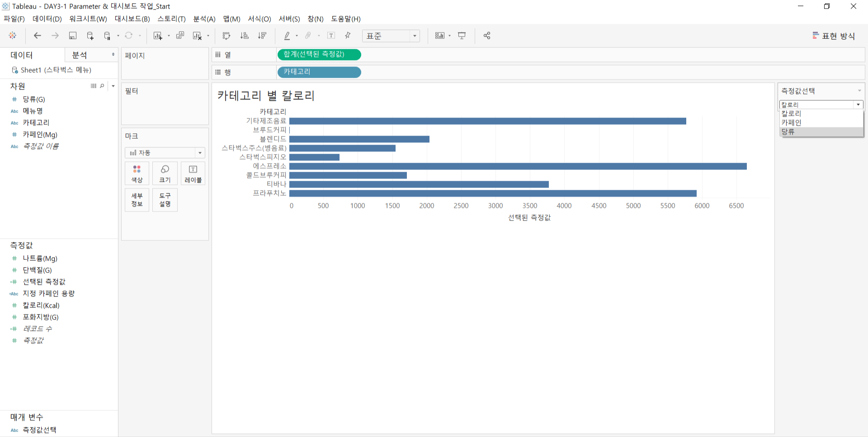Undo with the back arrow
Viewport: 868px width, 437px height.
click(x=38, y=36)
